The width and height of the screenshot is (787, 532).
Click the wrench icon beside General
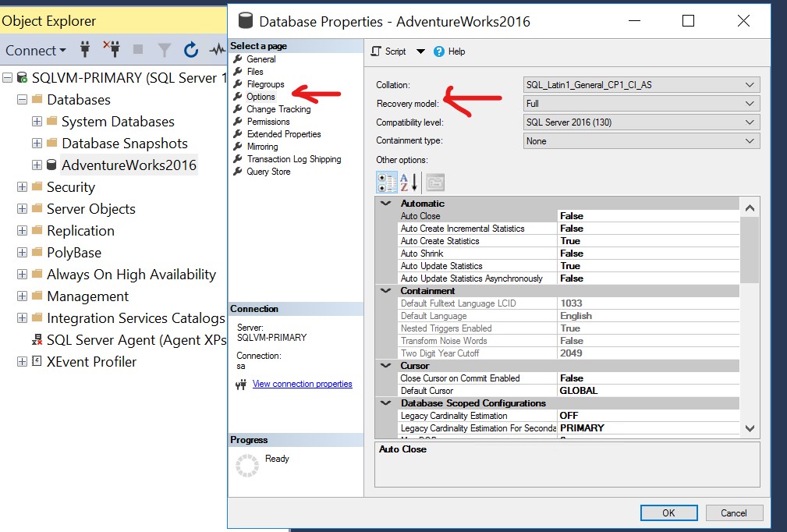pyautogui.click(x=238, y=59)
